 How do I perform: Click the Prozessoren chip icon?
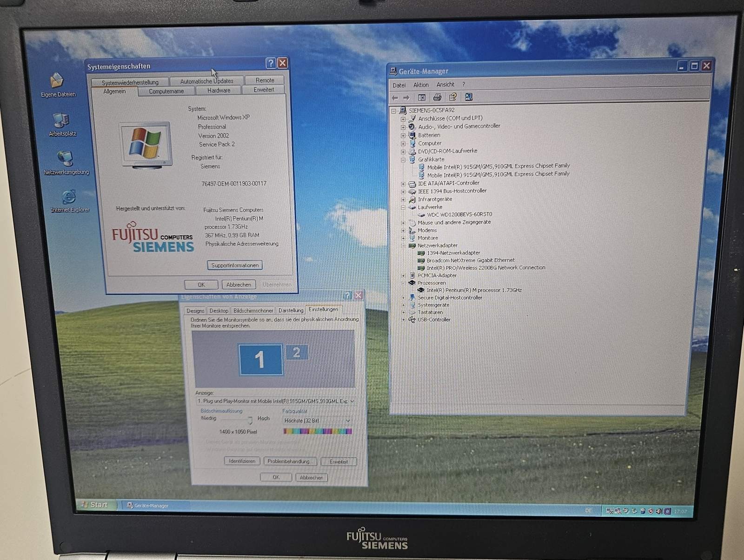pyautogui.click(x=412, y=283)
